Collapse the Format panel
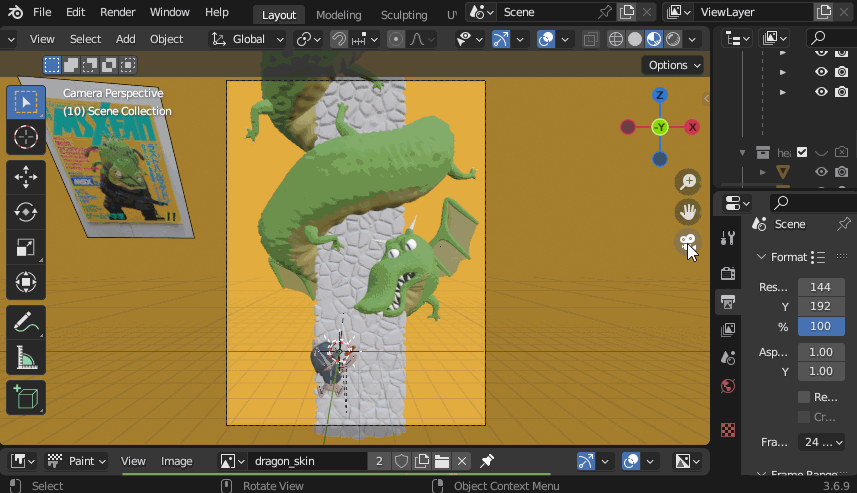This screenshot has height=493, width=857. [761, 257]
